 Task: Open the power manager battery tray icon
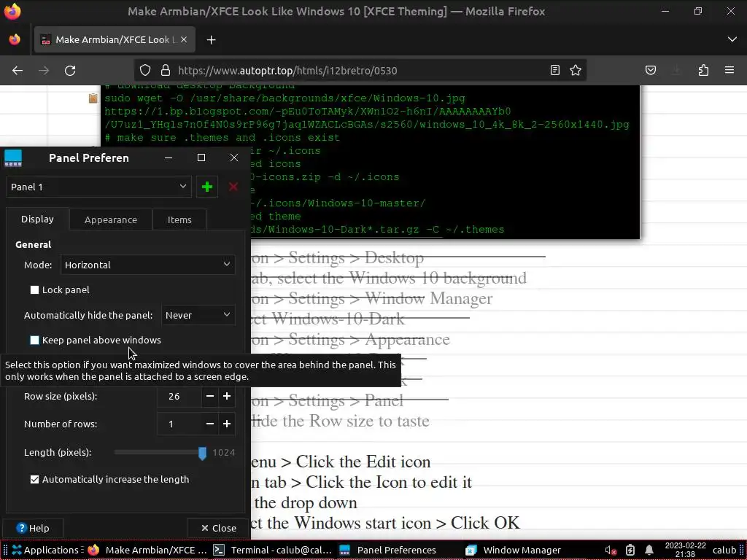pyautogui.click(x=630, y=550)
